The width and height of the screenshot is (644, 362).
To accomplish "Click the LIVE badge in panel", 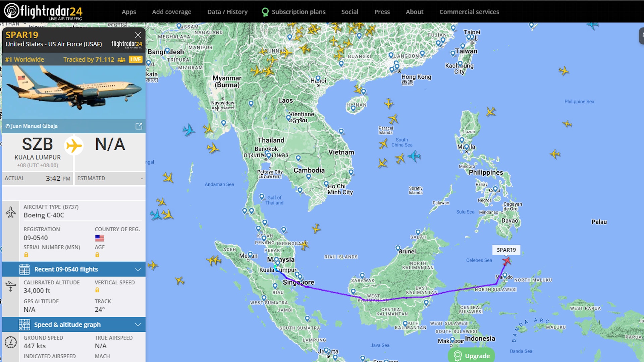I will pos(136,59).
